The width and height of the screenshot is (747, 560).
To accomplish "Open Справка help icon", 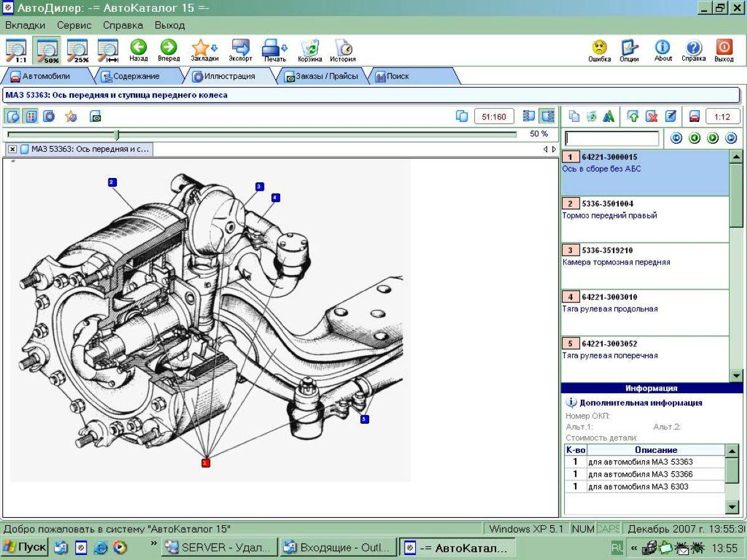I will pyautogui.click(x=693, y=50).
